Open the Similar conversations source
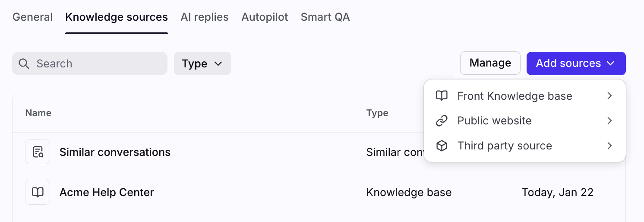Screen dimensions: 644x222 pos(115,152)
